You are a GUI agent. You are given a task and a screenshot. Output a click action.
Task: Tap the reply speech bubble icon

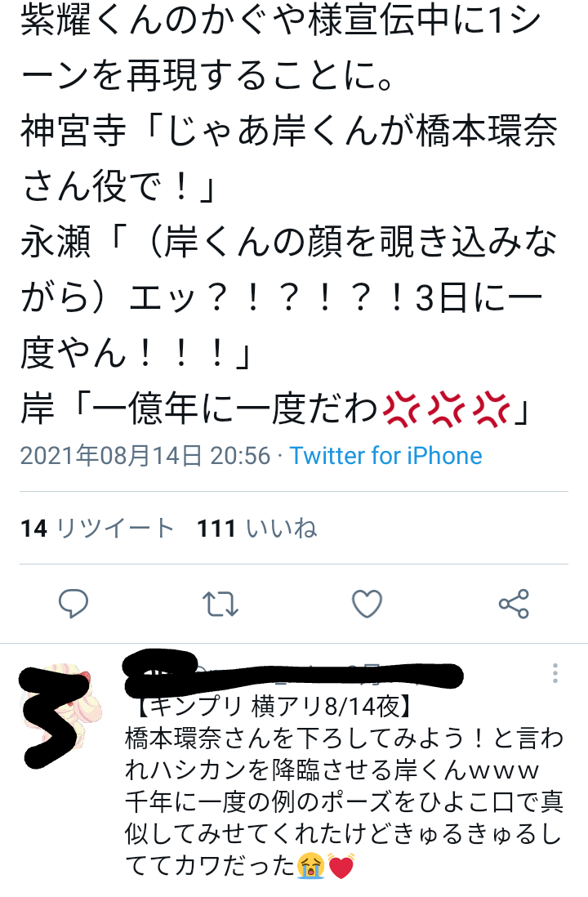point(73,603)
